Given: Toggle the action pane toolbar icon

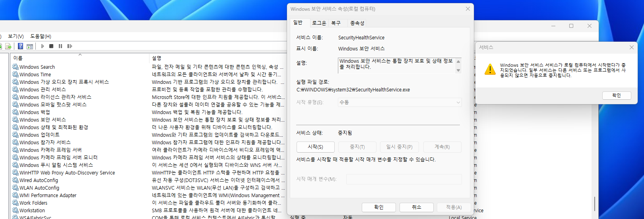Looking at the screenshot, I should 30,46.
